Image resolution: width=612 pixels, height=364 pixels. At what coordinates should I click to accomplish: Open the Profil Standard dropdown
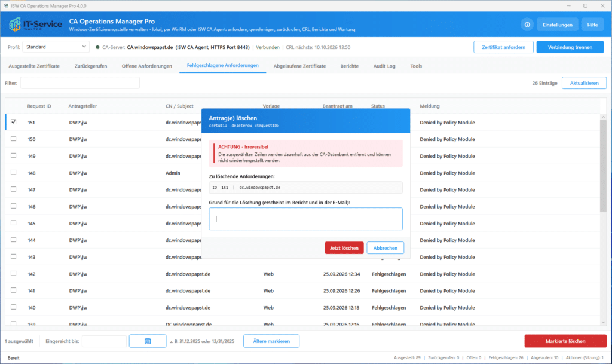pyautogui.click(x=56, y=47)
